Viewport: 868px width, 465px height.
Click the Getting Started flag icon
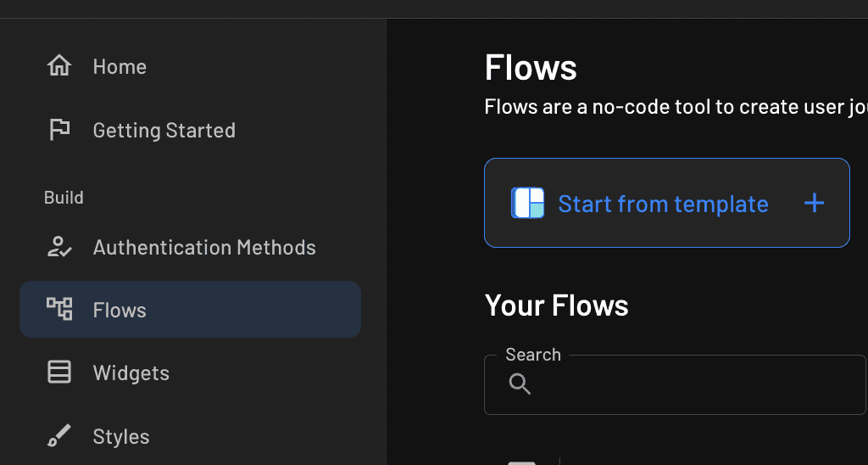tap(59, 130)
